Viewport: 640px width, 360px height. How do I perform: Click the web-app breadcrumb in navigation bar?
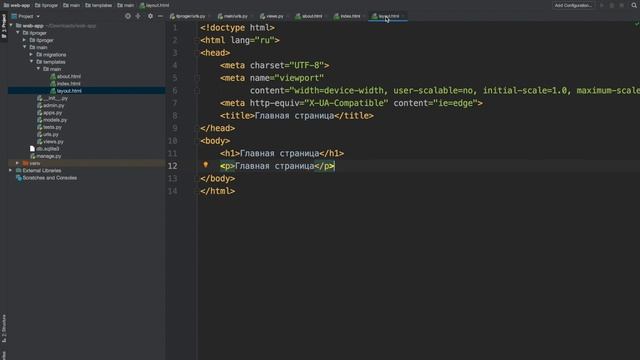(17, 5)
